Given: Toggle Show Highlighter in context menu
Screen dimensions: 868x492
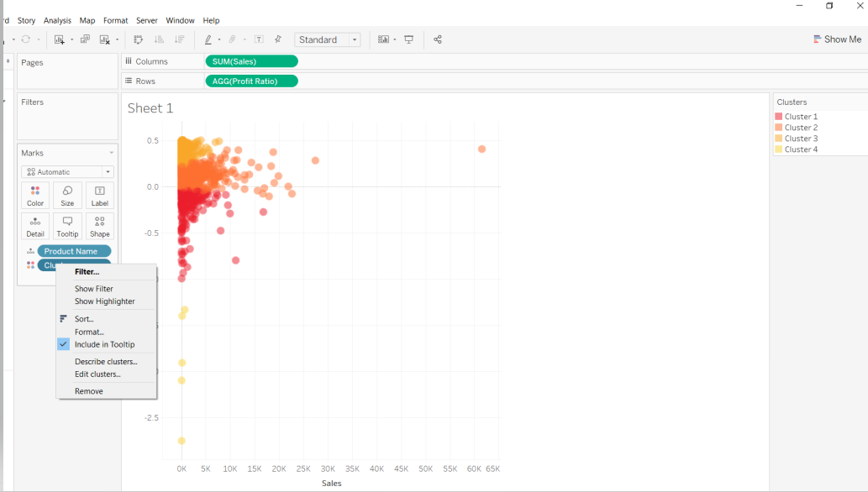Looking at the screenshot, I should click(x=104, y=301).
